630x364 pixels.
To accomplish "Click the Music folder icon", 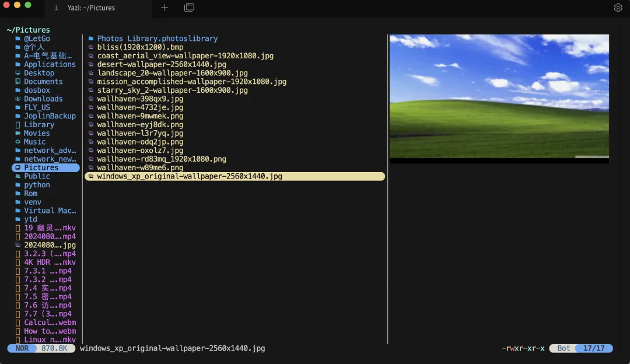I will (17, 142).
